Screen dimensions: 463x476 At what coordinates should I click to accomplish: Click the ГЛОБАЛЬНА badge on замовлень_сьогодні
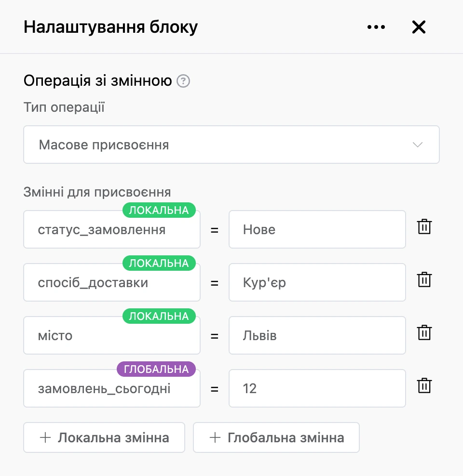click(x=156, y=369)
